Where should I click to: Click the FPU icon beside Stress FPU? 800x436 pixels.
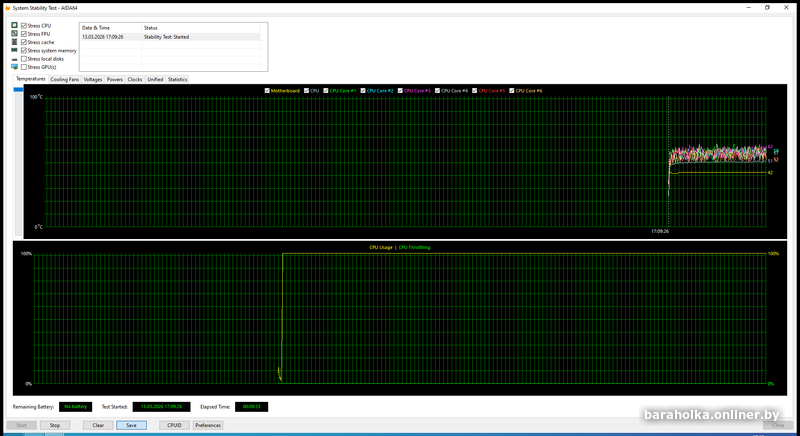click(14, 34)
